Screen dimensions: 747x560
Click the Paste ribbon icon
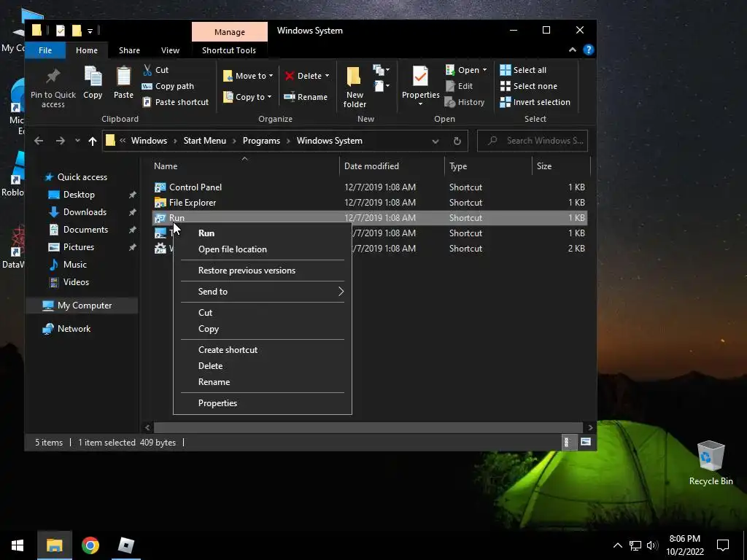point(123,77)
